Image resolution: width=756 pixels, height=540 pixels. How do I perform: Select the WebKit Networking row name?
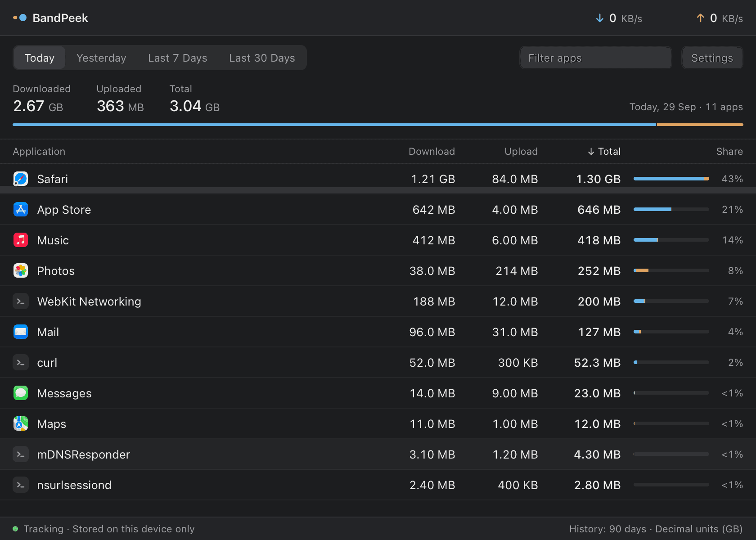point(89,301)
